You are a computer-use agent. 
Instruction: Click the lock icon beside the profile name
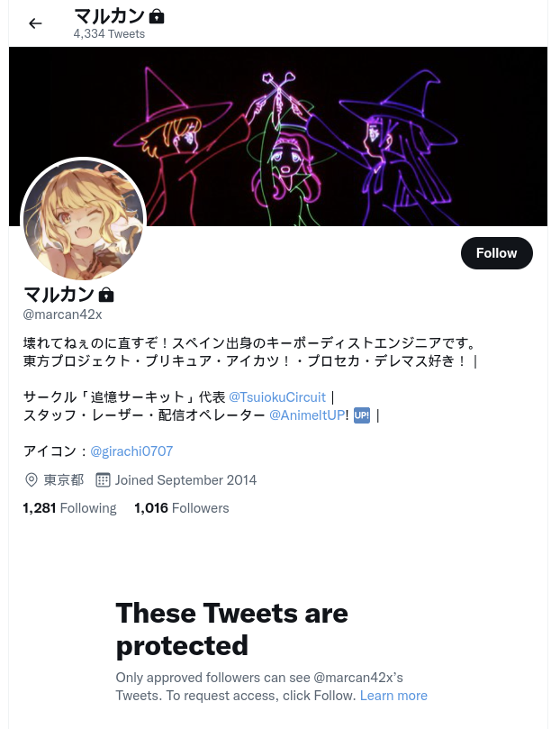click(106, 295)
